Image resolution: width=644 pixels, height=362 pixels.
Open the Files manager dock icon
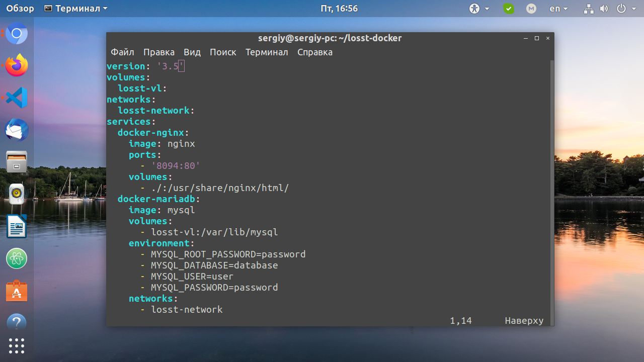17,162
